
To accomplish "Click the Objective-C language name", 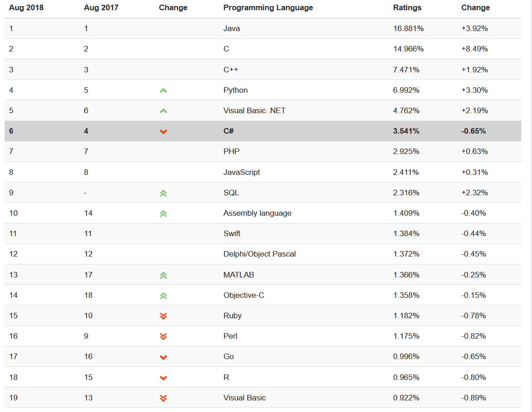I will [x=244, y=295].
